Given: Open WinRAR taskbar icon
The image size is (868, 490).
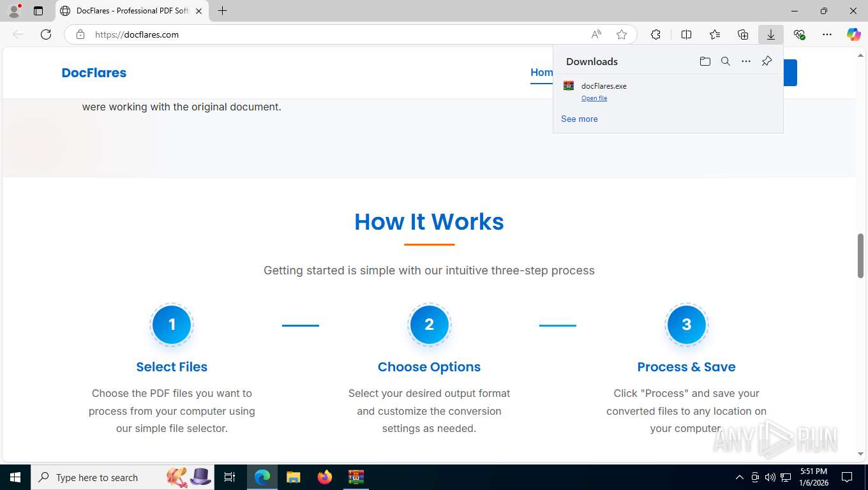Looking at the screenshot, I should tap(356, 477).
